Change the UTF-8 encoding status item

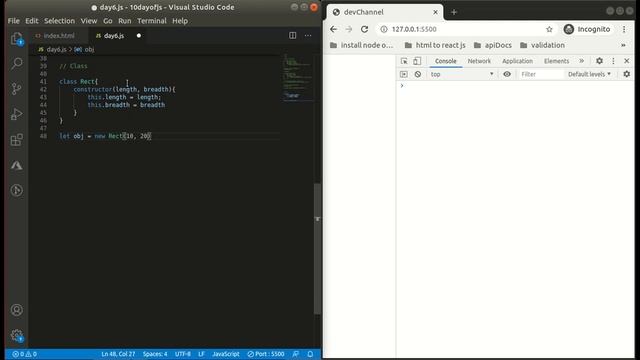183,354
